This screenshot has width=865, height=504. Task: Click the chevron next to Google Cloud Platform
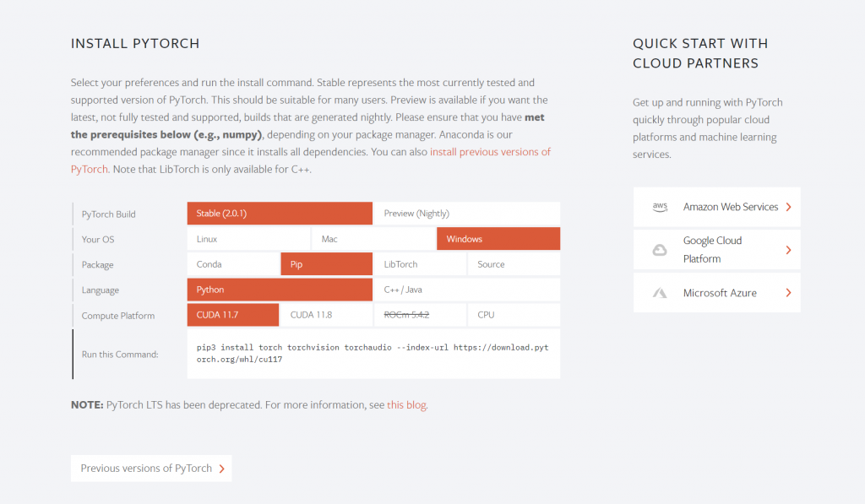(x=788, y=250)
